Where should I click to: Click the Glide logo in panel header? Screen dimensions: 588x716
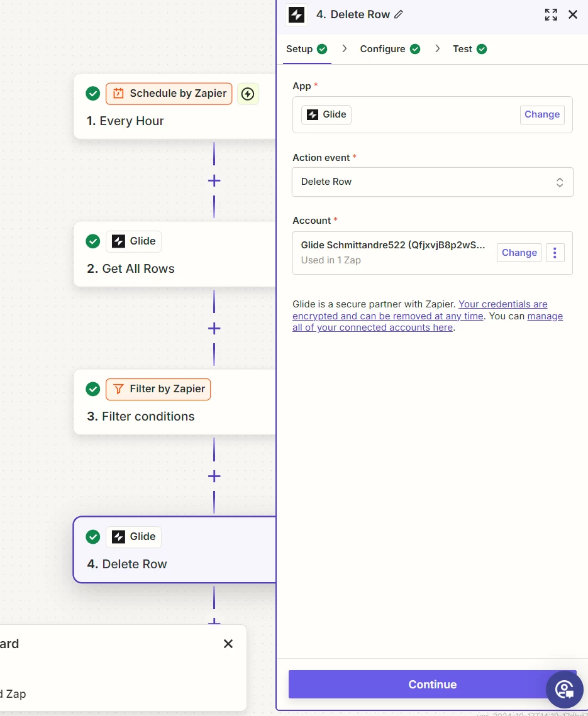tap(296, 14)
